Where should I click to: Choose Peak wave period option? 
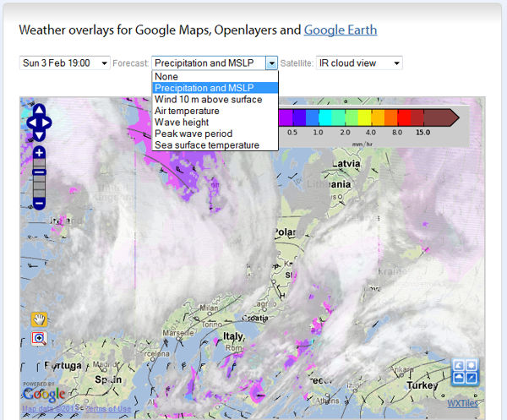pos(215,134)
